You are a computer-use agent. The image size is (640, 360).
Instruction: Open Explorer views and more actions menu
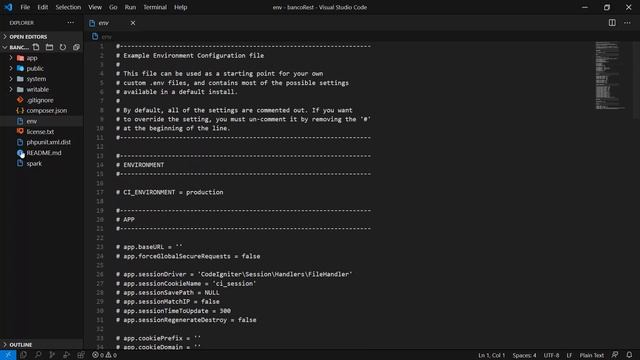click(x=71, y=23)
